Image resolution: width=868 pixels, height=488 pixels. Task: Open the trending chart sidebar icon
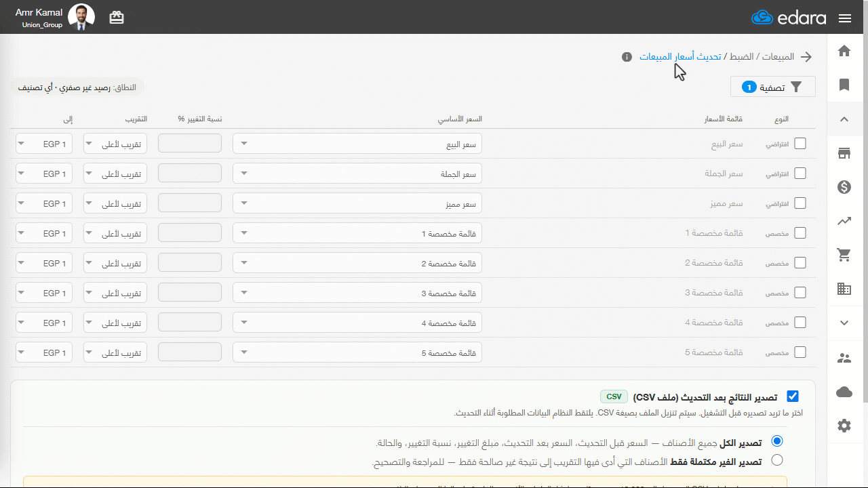[x=844, y=221]
